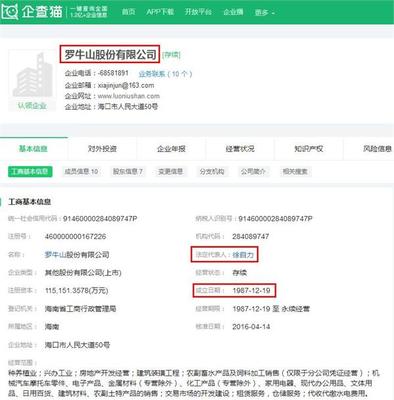The width and height of the screenshot is (394, 400).
Task: Click the email xiajinjun@163.com
Action: (126, 85)
